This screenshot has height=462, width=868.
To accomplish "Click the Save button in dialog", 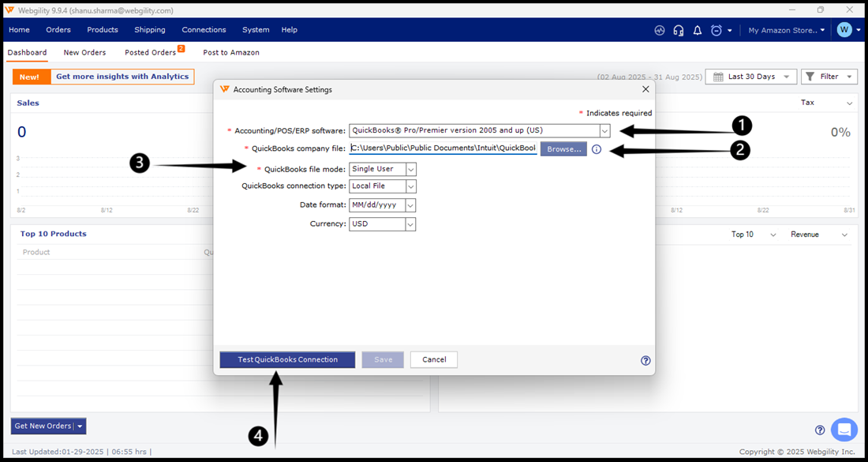I will click(383, 360).
